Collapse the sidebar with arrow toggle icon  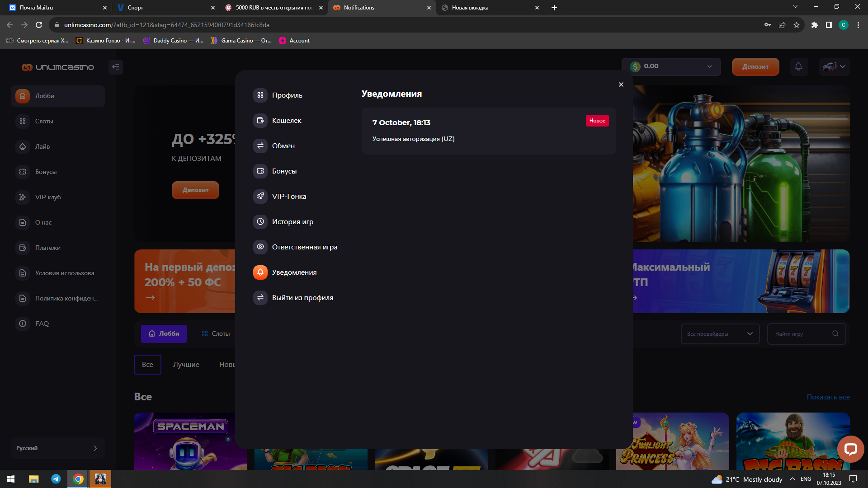(x=116, y=67)
